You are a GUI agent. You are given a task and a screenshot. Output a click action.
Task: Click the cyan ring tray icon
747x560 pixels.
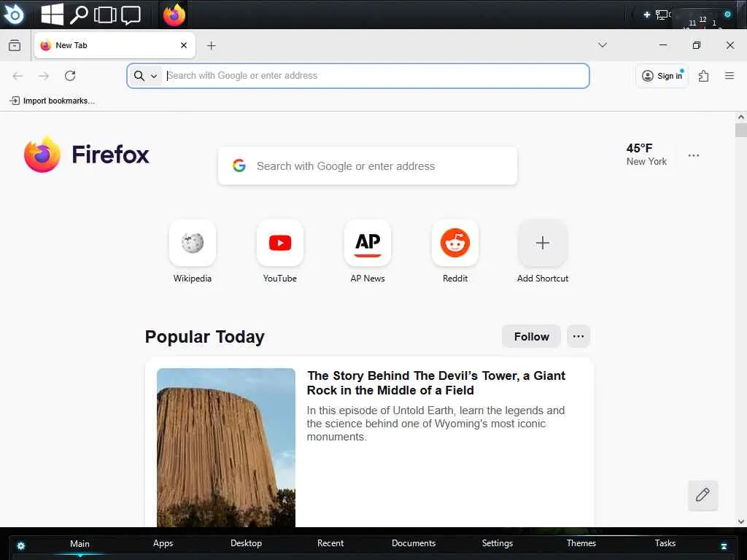pos(727,15)
